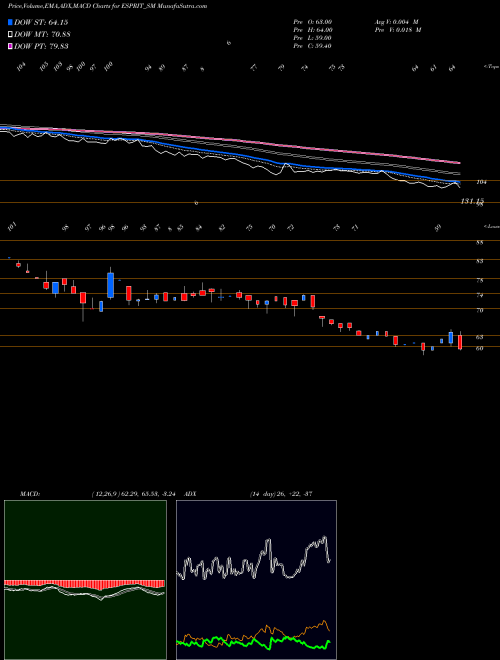Viewport: 500px width, 660px height.
Task: Click the 63 price axis label
Action: [480, 337]
